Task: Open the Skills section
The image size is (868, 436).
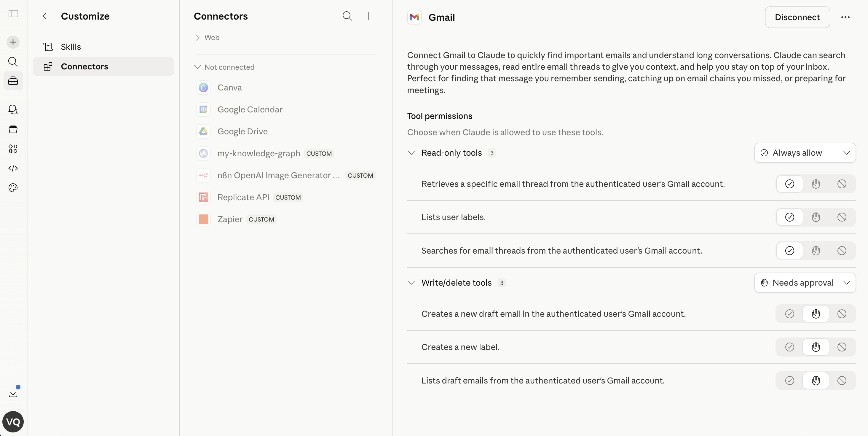Action: point(71,47)
